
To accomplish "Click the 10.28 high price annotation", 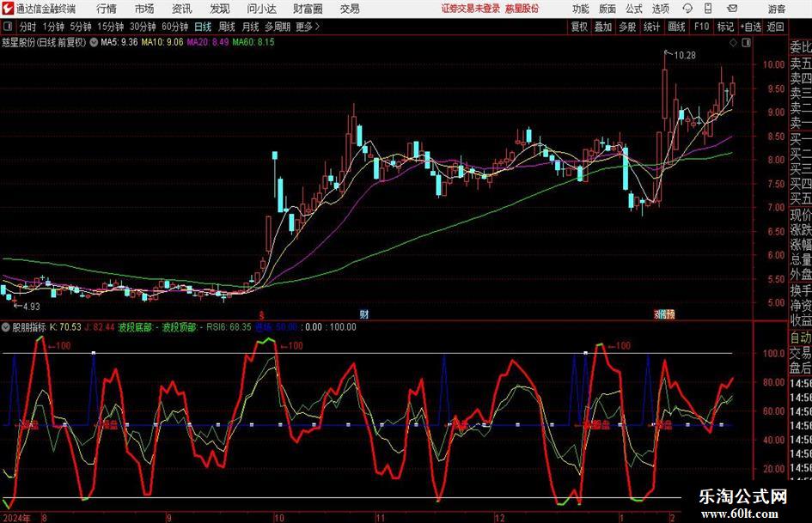I will pos(685,55).
